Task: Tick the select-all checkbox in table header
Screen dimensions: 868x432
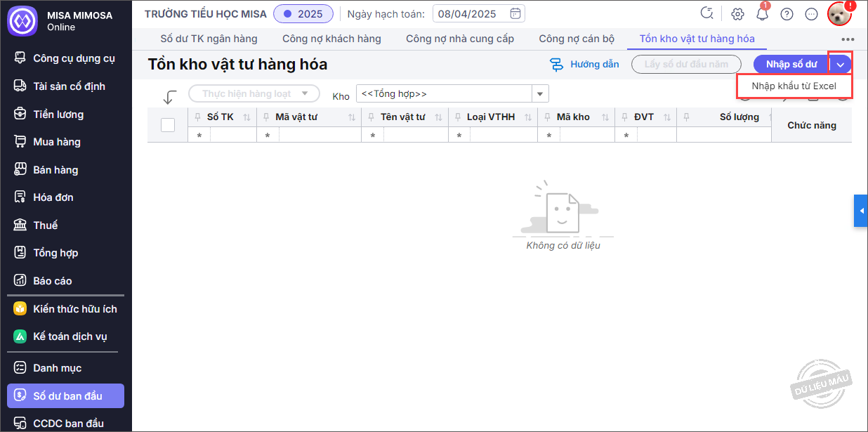Action: (168, 125)
